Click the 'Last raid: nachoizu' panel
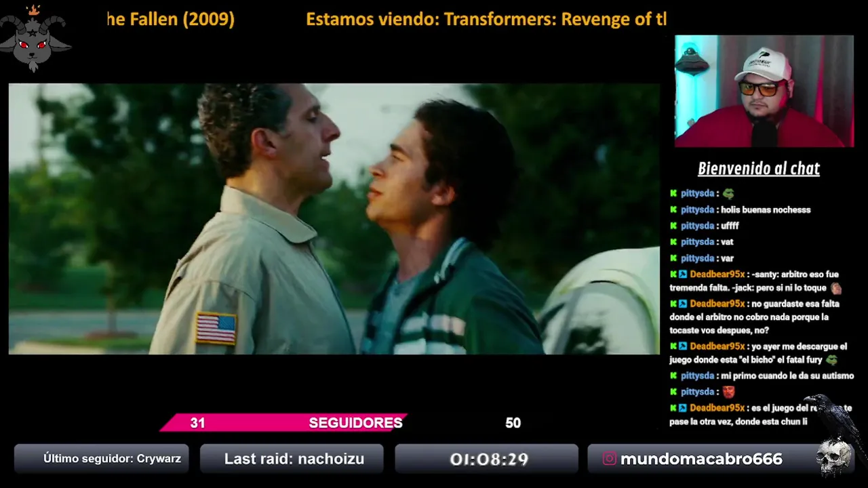This screenshot has width=868, height=488. [292, 459]
